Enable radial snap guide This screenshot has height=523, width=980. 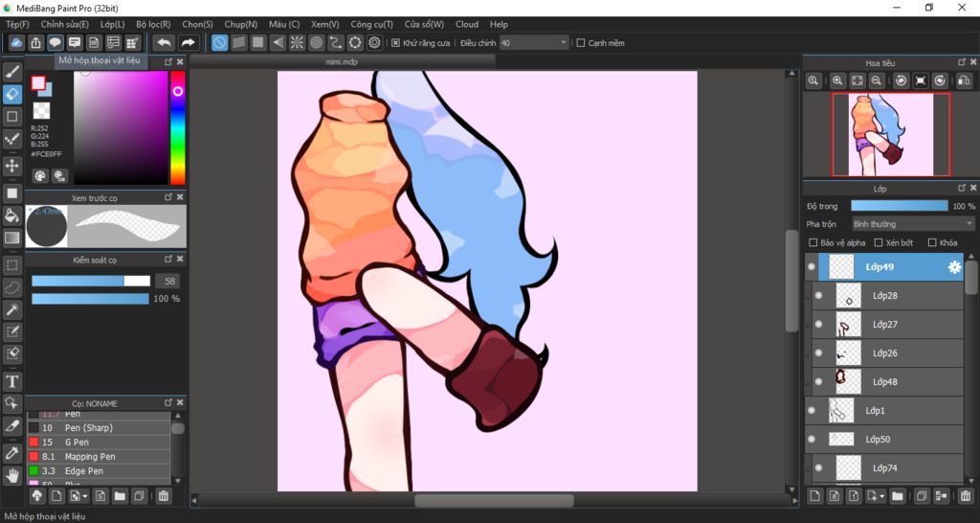pyautogui.click(x=297, y=42)
